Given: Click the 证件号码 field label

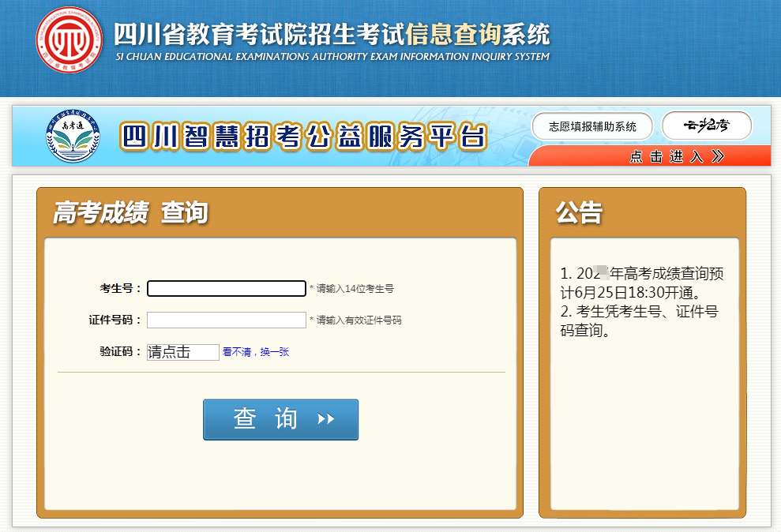Looking at the screenshot, I should (x=115, y=320).
